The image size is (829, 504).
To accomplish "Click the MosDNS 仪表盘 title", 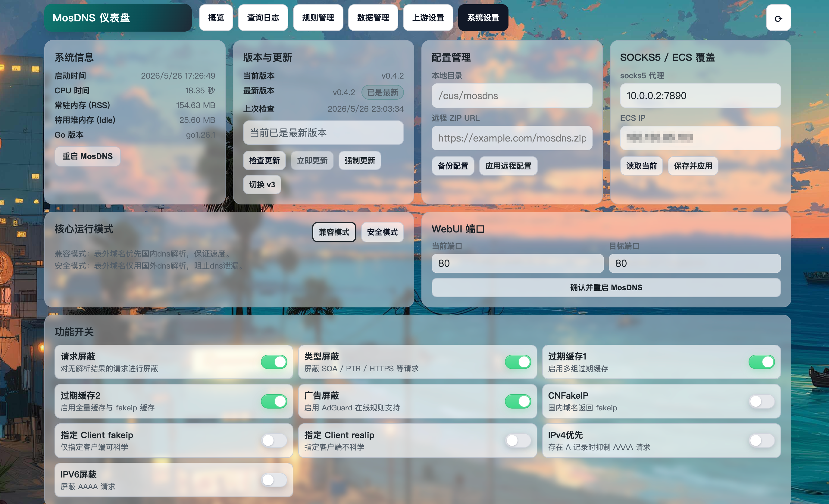I will tap(91, 18).
